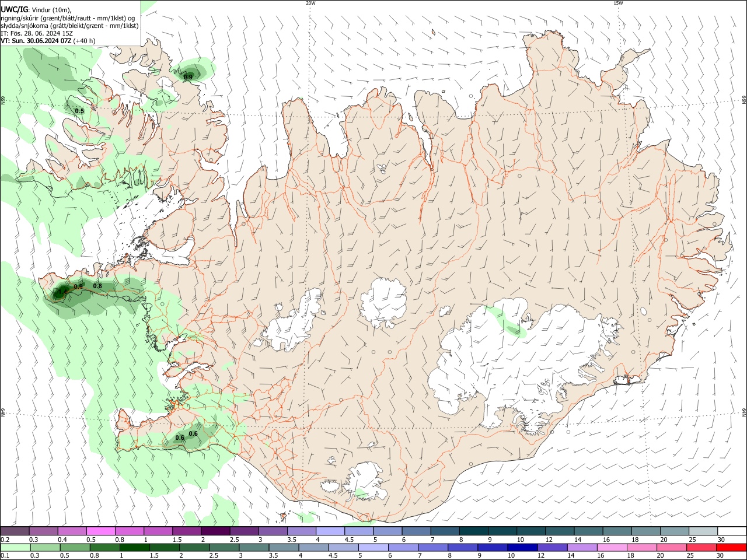Image resolution: width=747 pixels, height=560 pixels.
Task: Pick the darkest purple 2–2.5 snow swatch
Action: pyautogui.click(x=215, y=531)
